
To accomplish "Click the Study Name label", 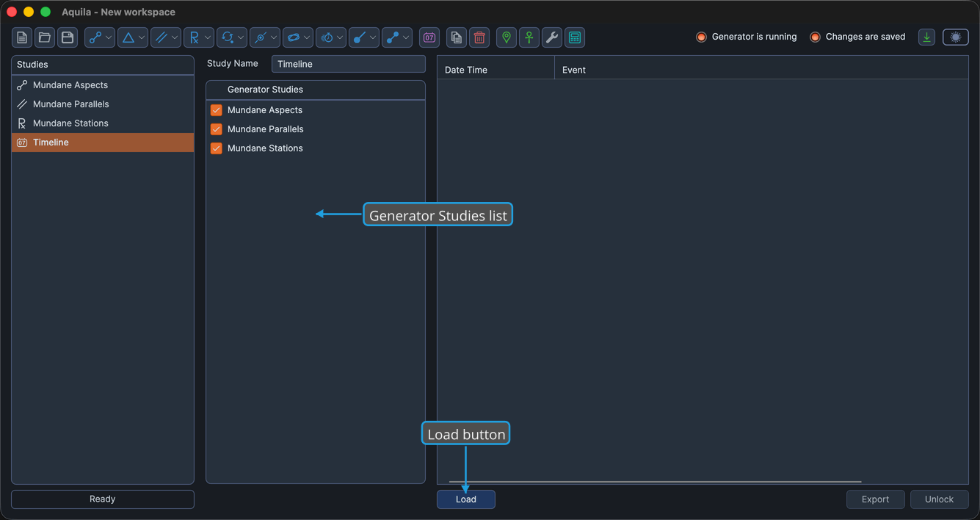I will coord(233,64).
